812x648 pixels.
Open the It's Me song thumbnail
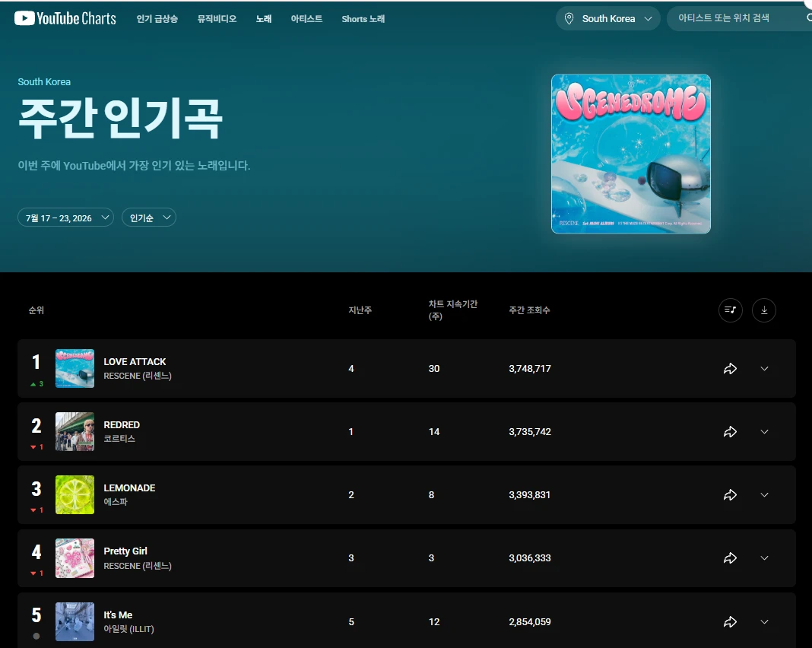(x=75, y=621)
